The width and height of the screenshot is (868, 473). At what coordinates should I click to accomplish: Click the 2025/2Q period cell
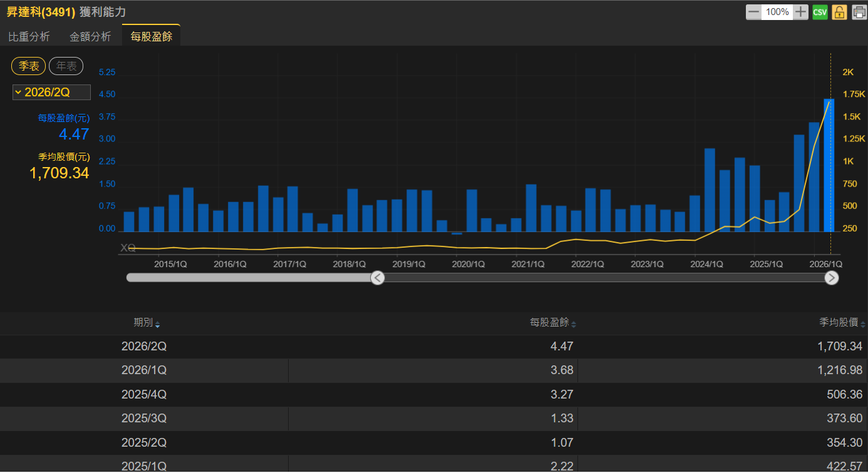coord(144,443)
